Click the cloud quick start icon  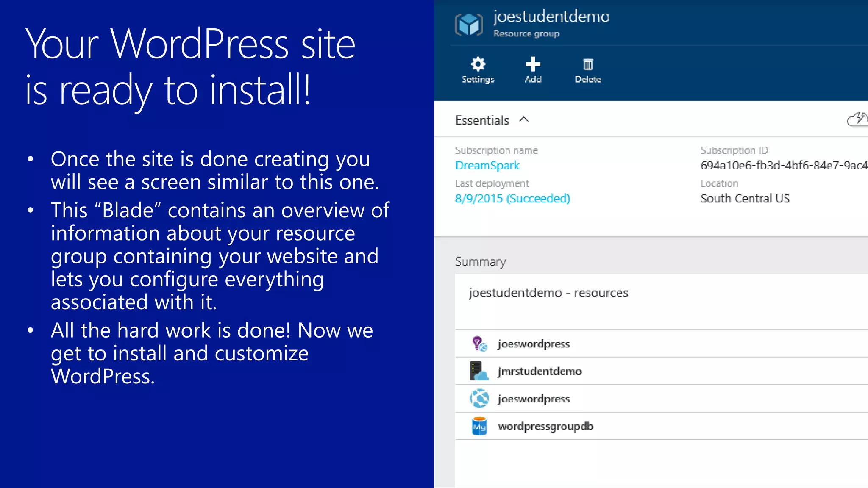point(857,119)
